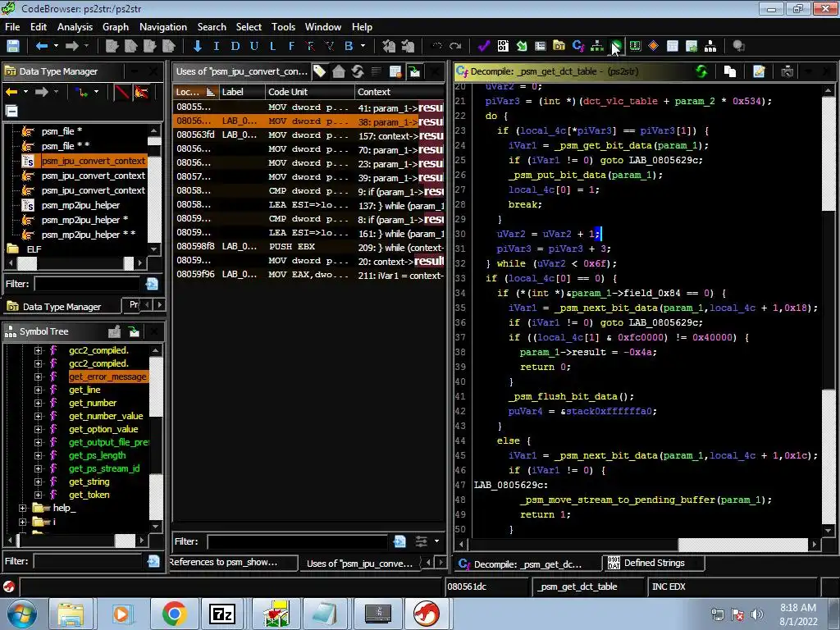
Task: Click the tag icon in Uses panel
Action: point(320,71)
